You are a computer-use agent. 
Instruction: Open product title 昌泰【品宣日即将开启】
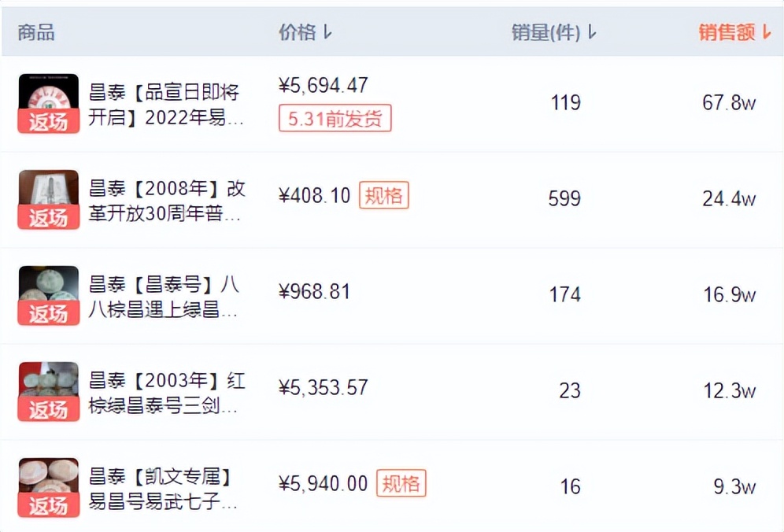(x=165, y=105)
